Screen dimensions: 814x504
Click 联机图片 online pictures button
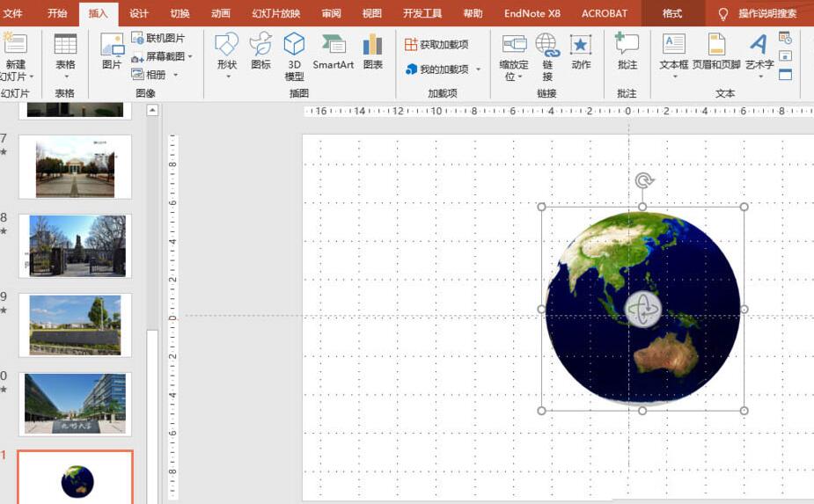[158, 39]
